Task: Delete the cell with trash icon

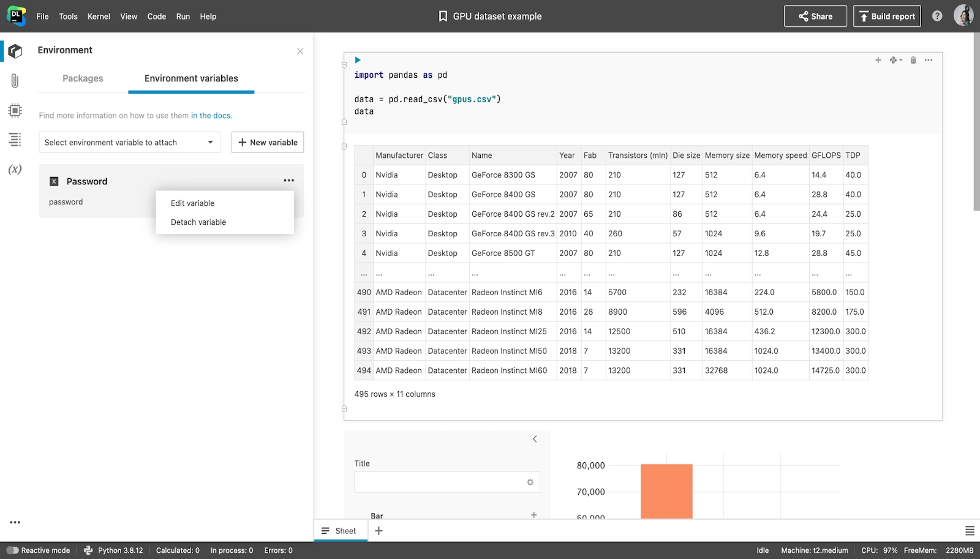Action: click(913, 60)
